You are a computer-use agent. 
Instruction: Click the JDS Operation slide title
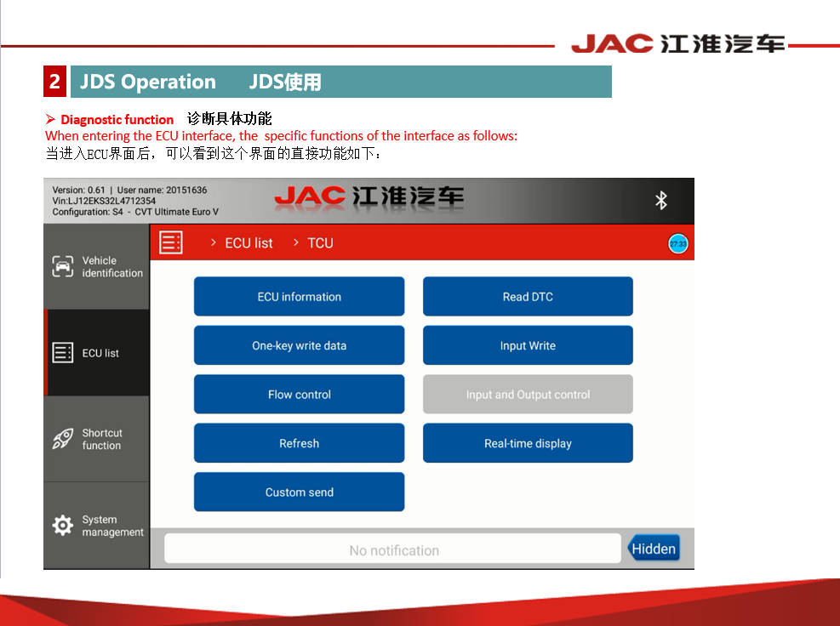[148, 82]
